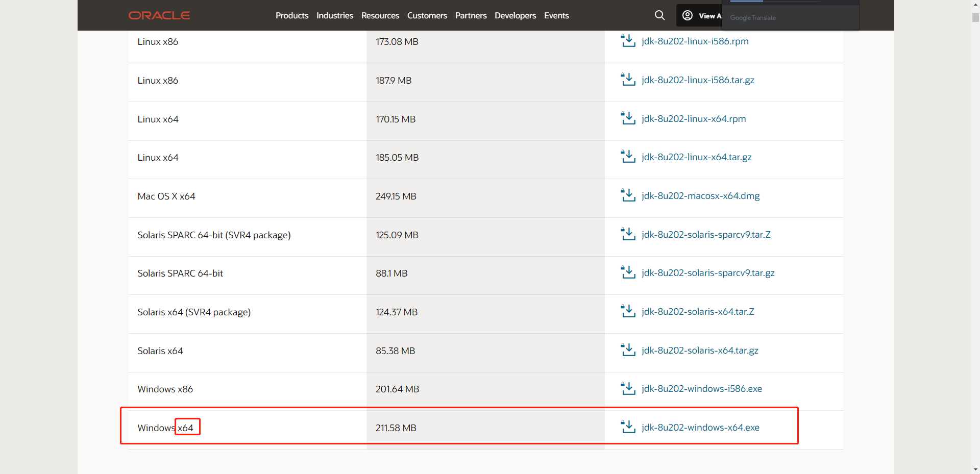Viewport: 980px width, 474px height.
Task: Select the Windows x86 cell
Action: coord(248,391)
